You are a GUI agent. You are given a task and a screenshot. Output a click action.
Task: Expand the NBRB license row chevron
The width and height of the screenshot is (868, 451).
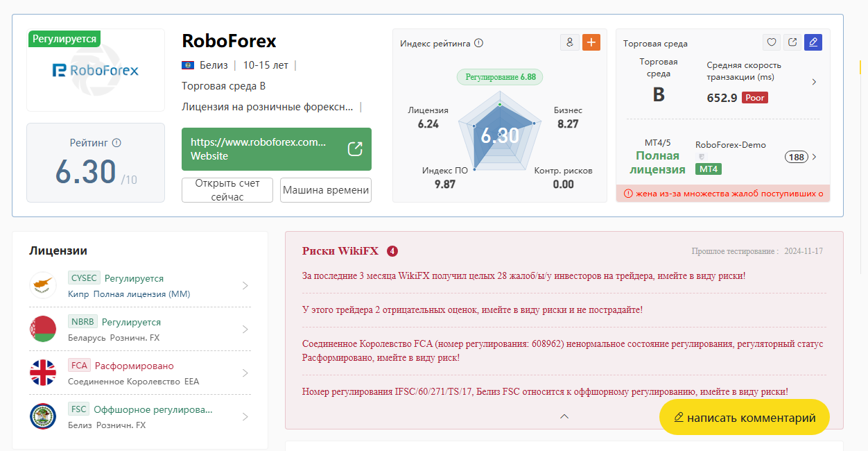click(x=245, y=330)
